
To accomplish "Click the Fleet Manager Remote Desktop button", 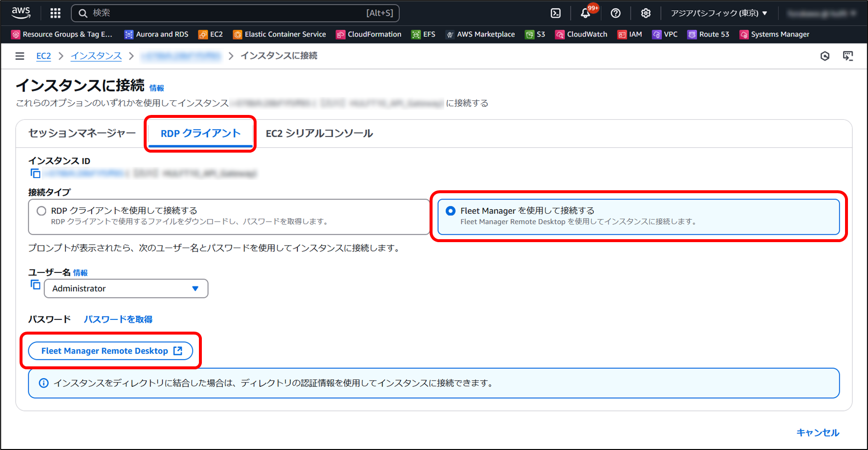I will 110,351.
